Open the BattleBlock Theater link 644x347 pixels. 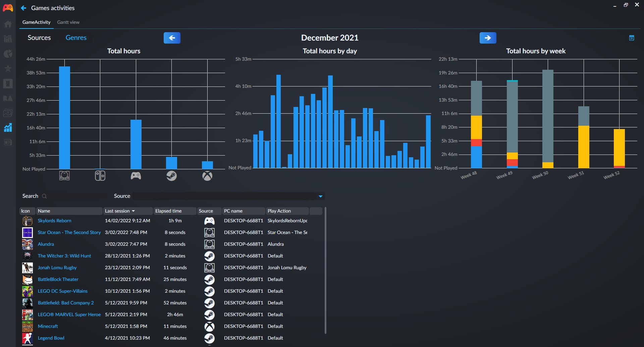coord(58,279)
